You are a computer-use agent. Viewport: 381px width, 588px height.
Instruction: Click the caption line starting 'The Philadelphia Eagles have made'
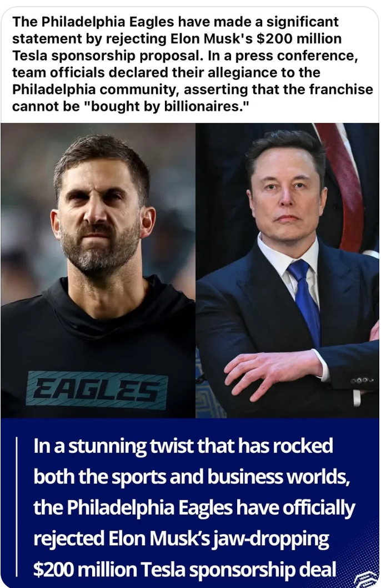(x=176, y=22)
